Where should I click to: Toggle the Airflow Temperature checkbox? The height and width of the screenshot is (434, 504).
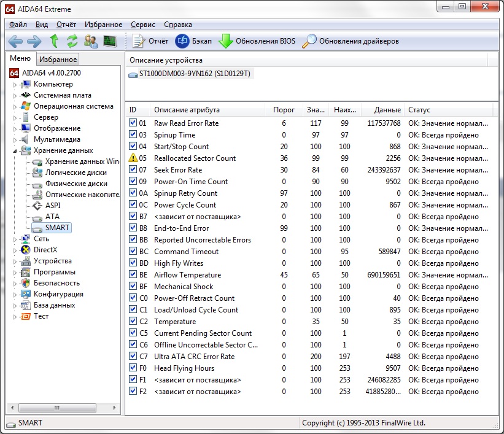point(133,274)
